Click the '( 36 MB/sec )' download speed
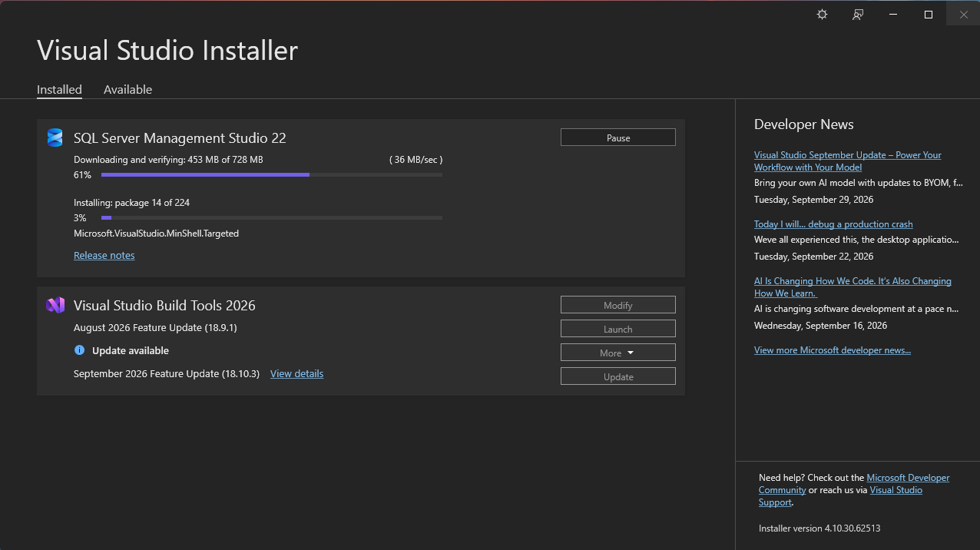The width and height of the screenshot is (980, 550). click(416, 160)
